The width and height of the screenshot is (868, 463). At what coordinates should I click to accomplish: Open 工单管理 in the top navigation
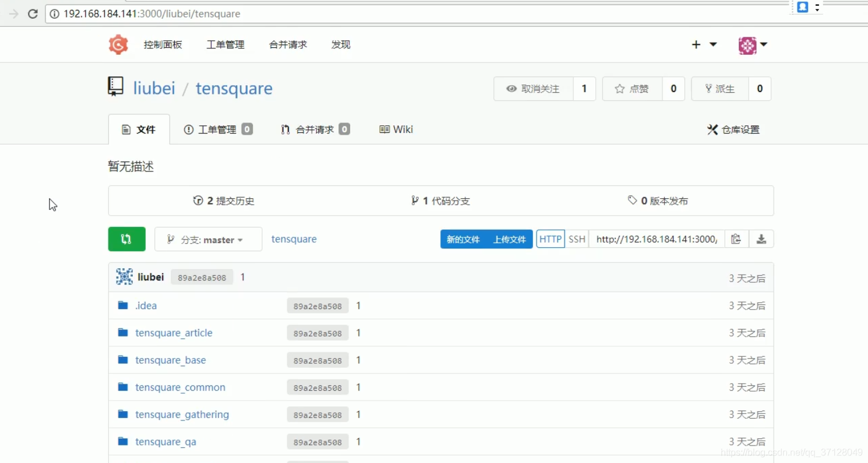click(x=225, y=45)
